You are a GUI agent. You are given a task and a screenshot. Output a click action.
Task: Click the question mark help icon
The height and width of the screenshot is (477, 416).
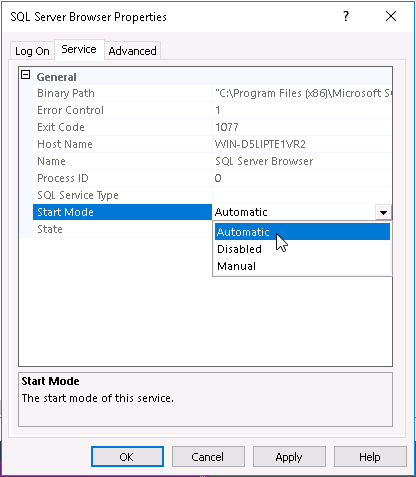[346, 16]
